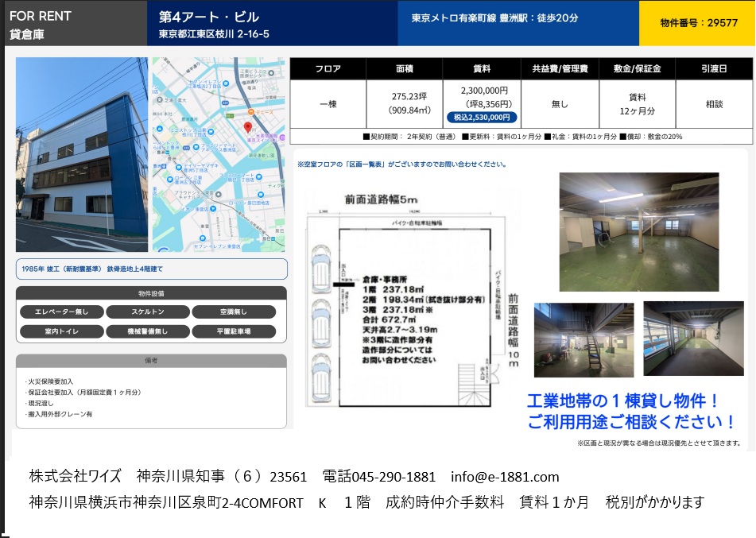The height and width of the screenshot is (538, 756).
Task: Click the red location pin on the map
Action: (247, 127)
